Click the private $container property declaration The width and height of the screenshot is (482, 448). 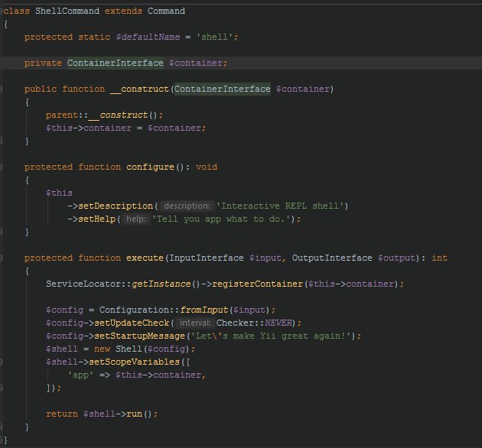click(x=195, y=63)
